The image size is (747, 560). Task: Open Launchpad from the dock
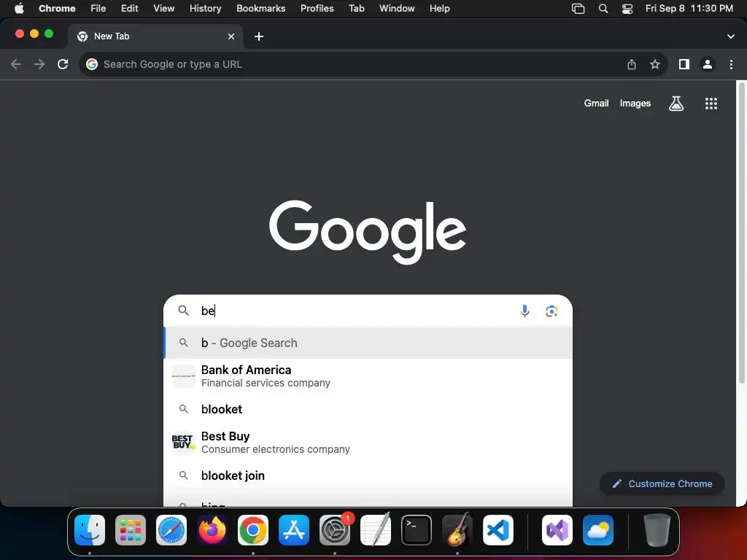point(131,530)
